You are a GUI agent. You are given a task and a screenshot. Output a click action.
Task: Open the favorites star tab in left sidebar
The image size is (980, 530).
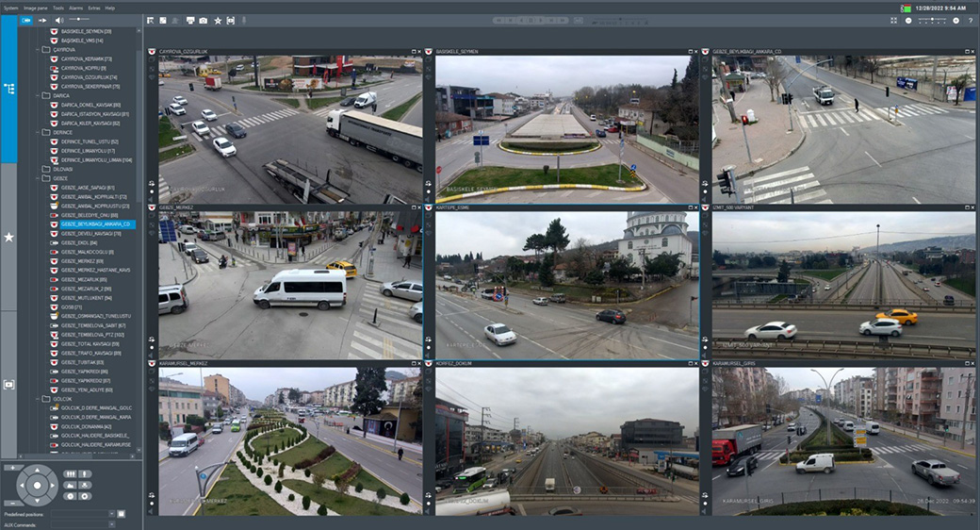pos(9,237)
